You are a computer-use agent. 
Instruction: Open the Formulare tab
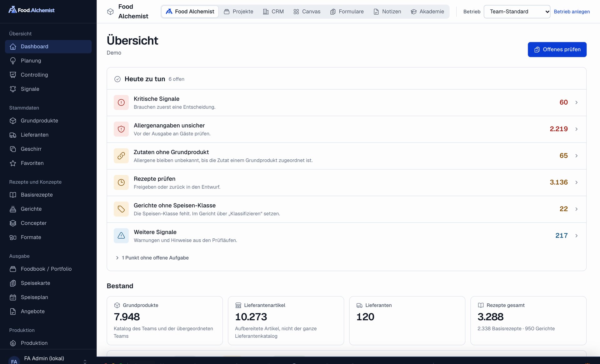coord(347,12)
